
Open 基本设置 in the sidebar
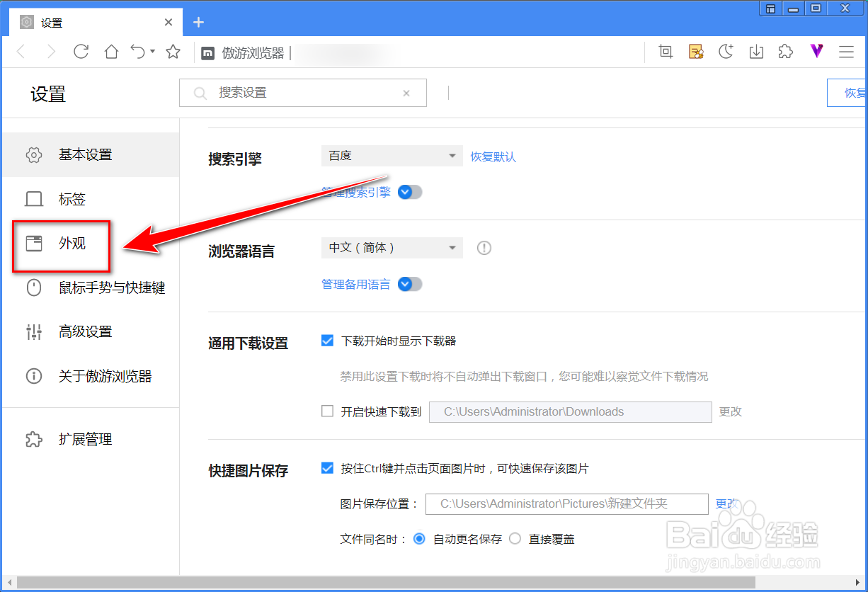91,154
